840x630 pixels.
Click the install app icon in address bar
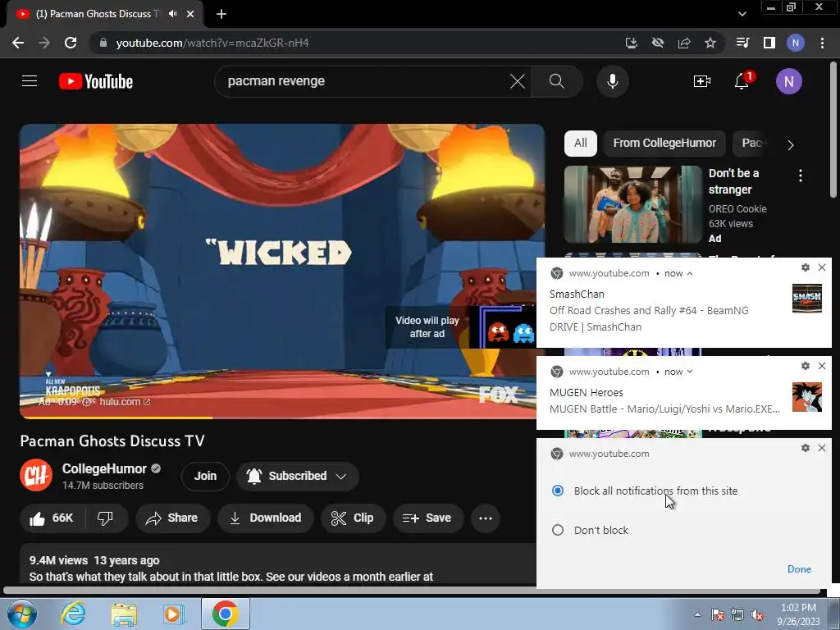pos(632,43)
